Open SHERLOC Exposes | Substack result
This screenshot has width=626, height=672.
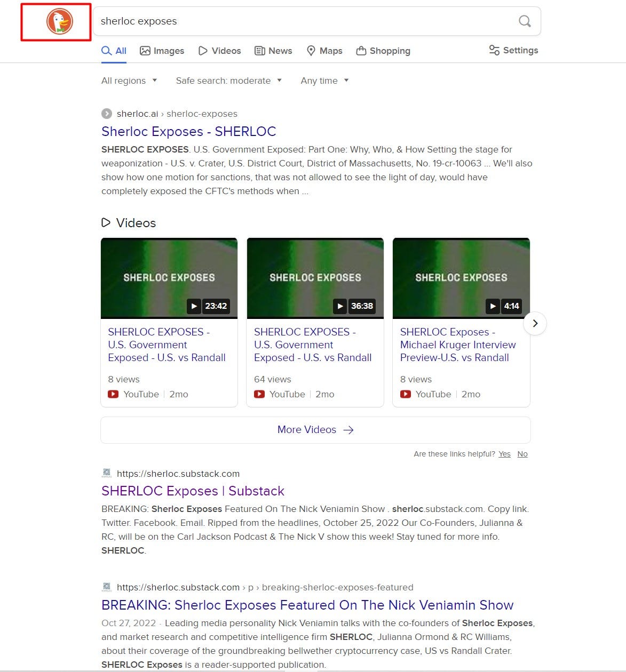click(x=193, y=491)
